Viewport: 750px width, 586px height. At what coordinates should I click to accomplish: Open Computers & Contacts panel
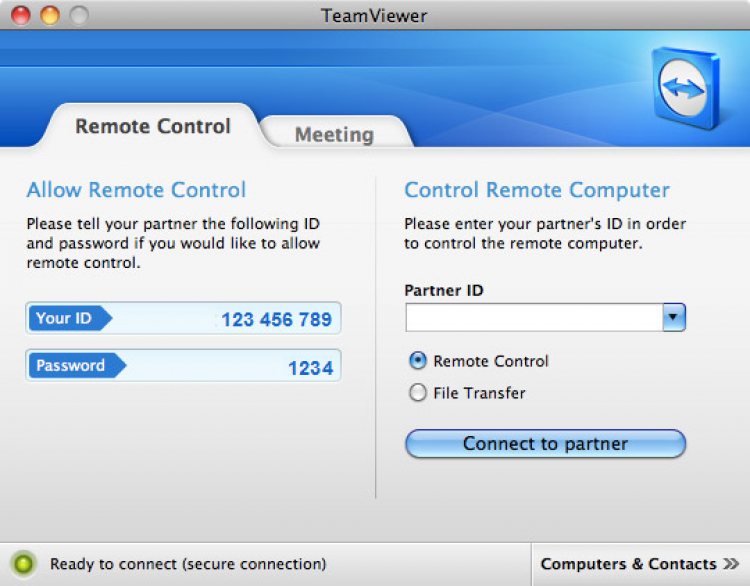pyautogui.click(x=640, y=564)
